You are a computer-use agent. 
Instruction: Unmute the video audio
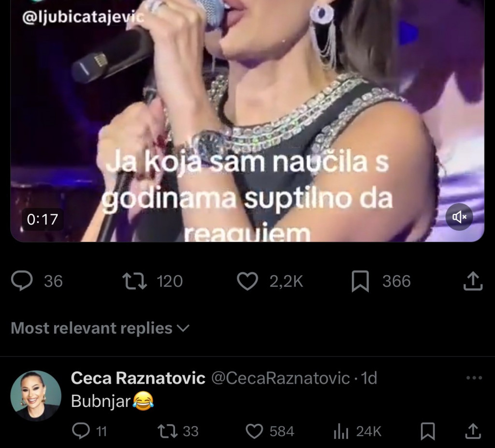click(459, 217)
